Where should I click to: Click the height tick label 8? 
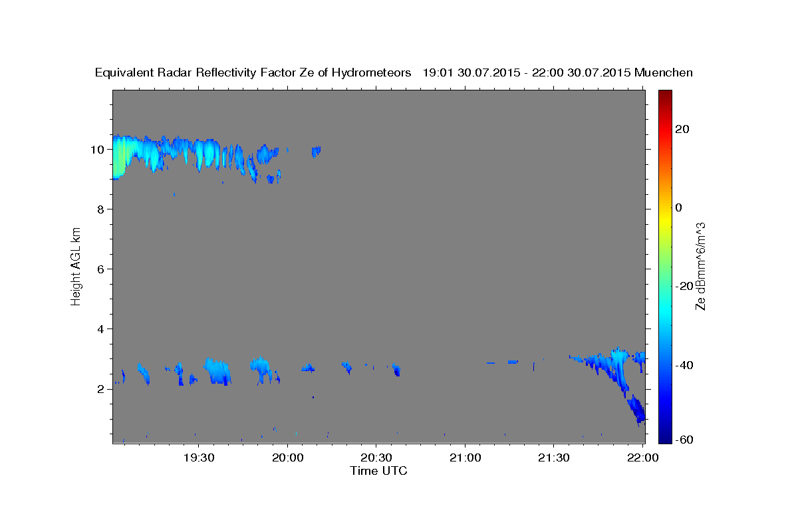[100, 209]
